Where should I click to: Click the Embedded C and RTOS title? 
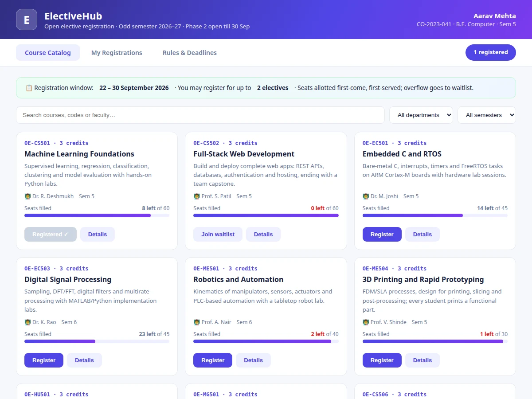(x=402, y=154)
